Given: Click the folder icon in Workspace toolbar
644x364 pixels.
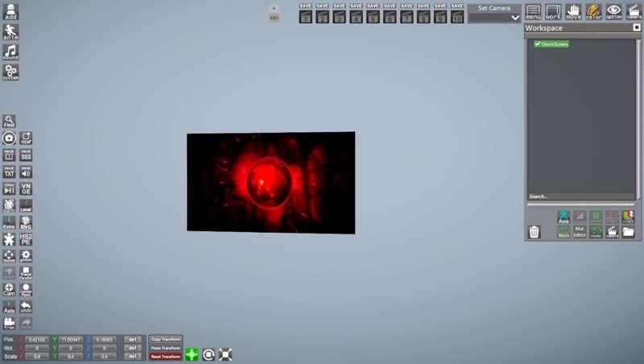Looking at the screenshot, I should [x=628, y=232].
